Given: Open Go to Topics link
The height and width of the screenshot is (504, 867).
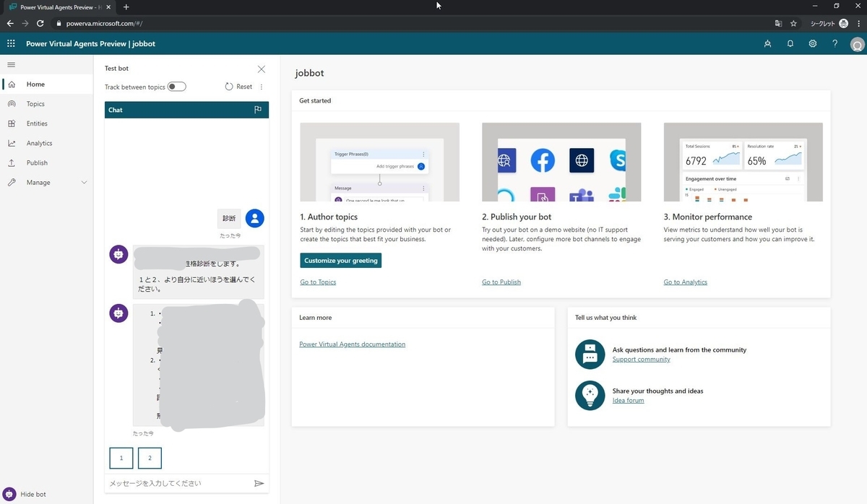Looking at the screenshot, I should click(318, 282).
